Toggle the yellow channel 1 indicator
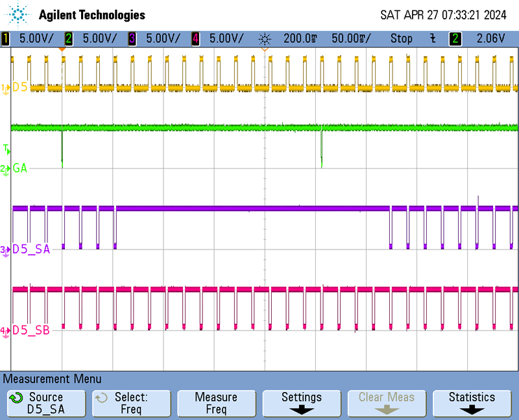Viewport: 519px width, 420px height. (x=6, y=38)
